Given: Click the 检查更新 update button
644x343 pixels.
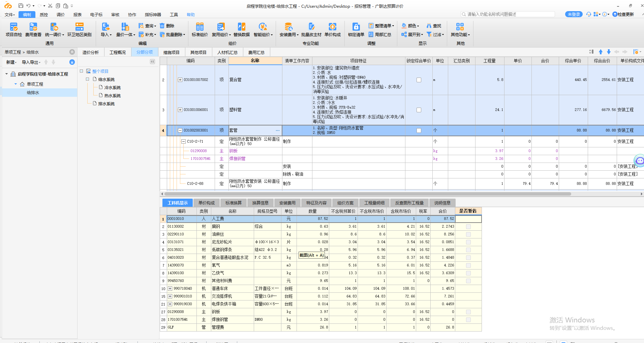Looking at the screenshot, I should (623, 14).
